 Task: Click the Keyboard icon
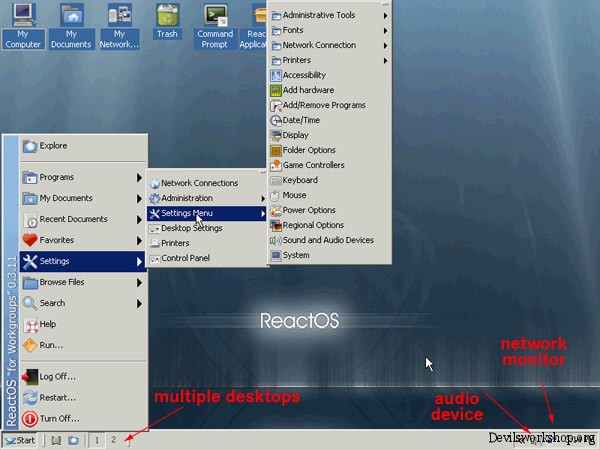276,180
